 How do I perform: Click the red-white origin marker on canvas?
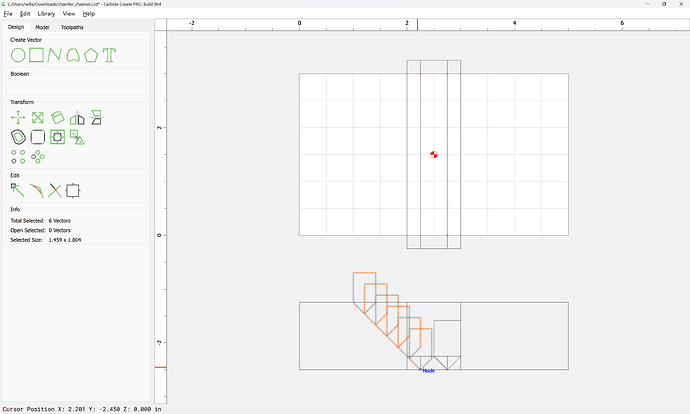click(434, 154)
